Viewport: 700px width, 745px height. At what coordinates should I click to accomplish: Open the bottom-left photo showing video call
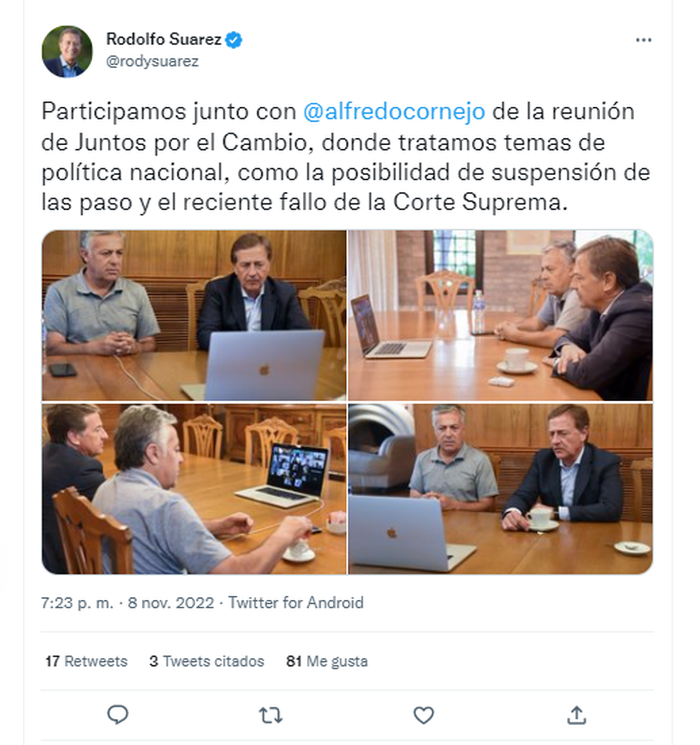point(194,489)
